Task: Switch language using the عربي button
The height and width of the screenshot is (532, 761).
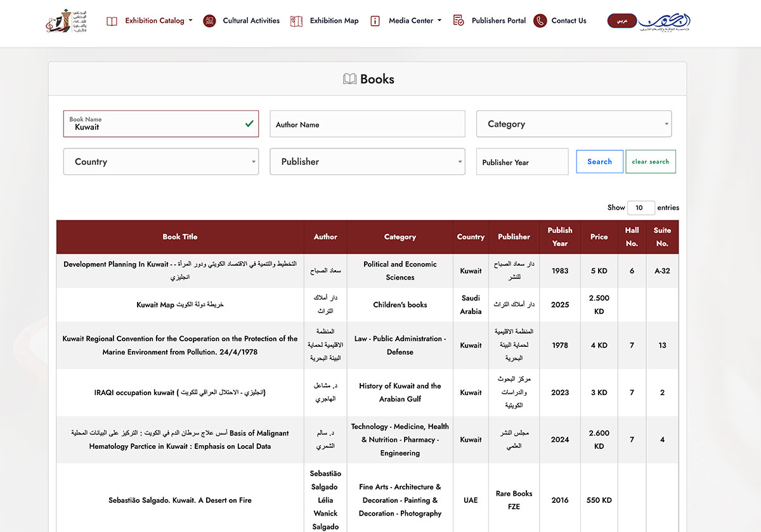Action: (x=621, y=21)
